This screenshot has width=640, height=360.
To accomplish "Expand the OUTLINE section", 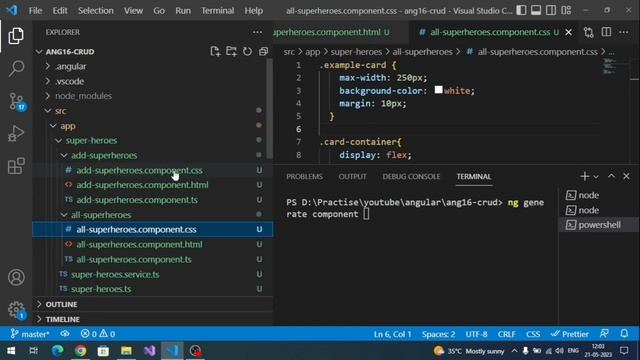I will click(153, 304).
